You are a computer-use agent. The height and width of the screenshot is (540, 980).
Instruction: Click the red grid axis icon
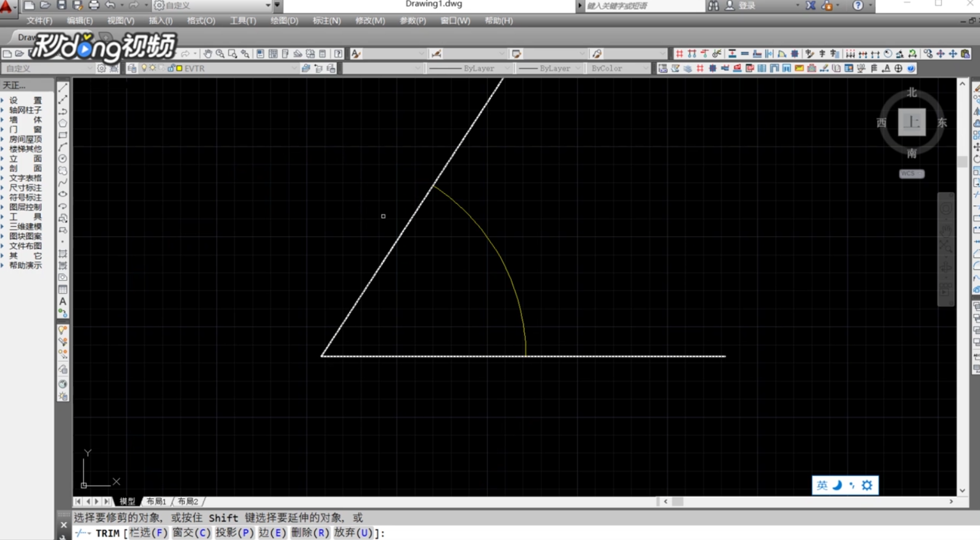coord(679,54)
